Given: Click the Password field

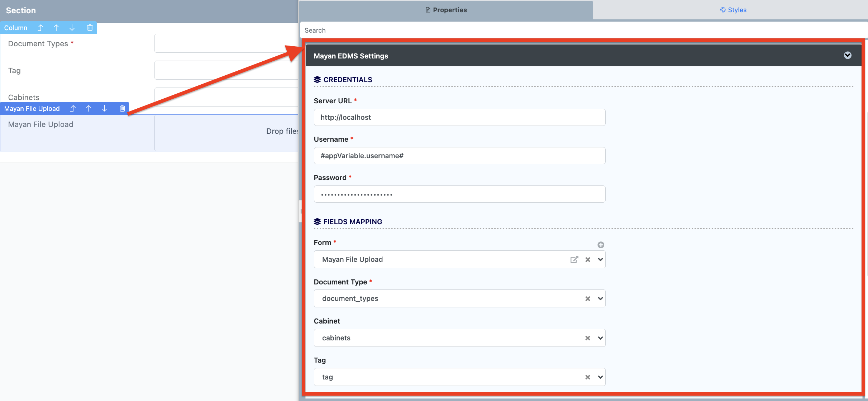Looking at the screenshot, I should (x=459, y=194).
